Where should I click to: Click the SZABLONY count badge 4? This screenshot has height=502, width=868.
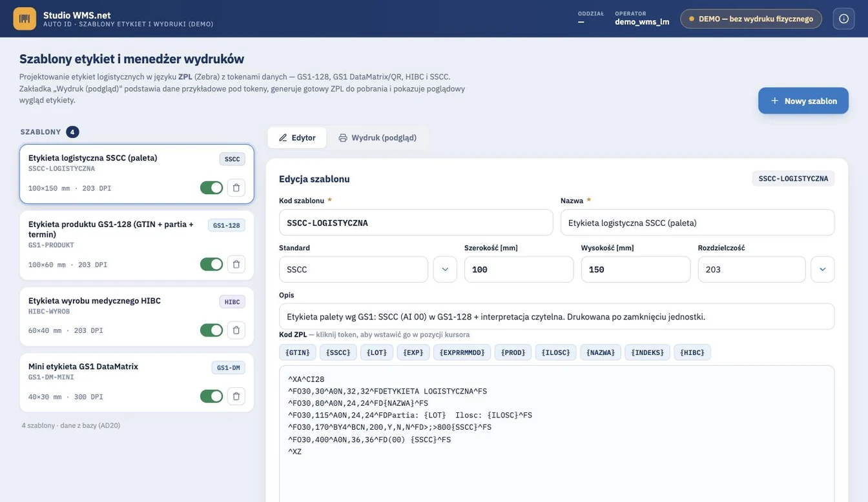[x=72, y=132]
